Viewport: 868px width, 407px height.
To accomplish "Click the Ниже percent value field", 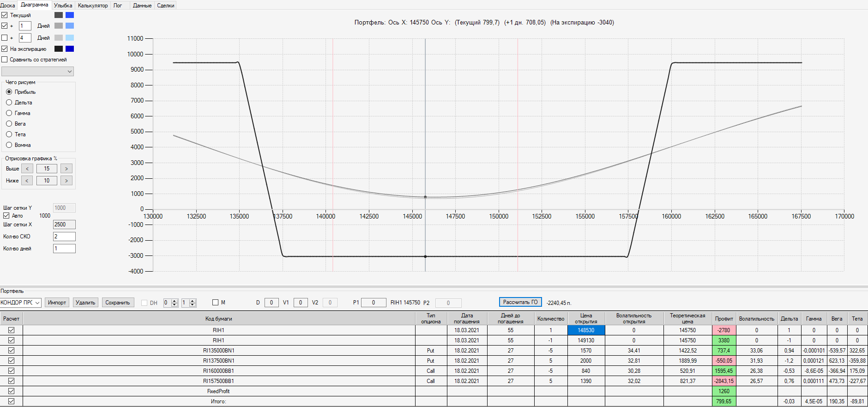I will click(x=47, y=181).
